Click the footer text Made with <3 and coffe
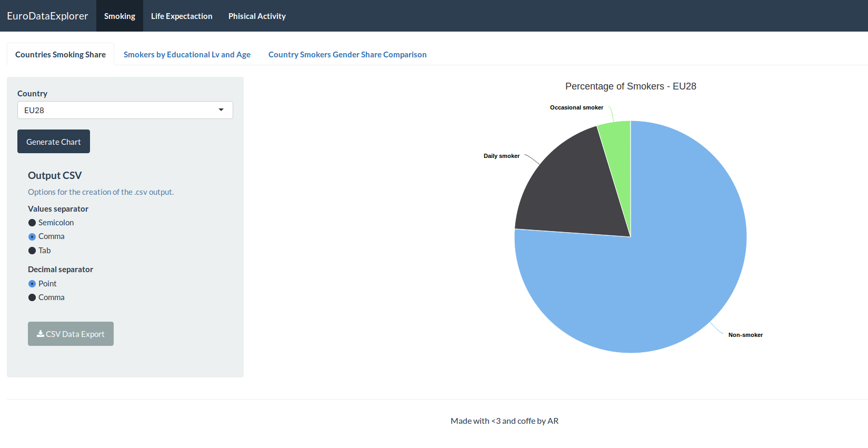868x448 pixels. 504,421
